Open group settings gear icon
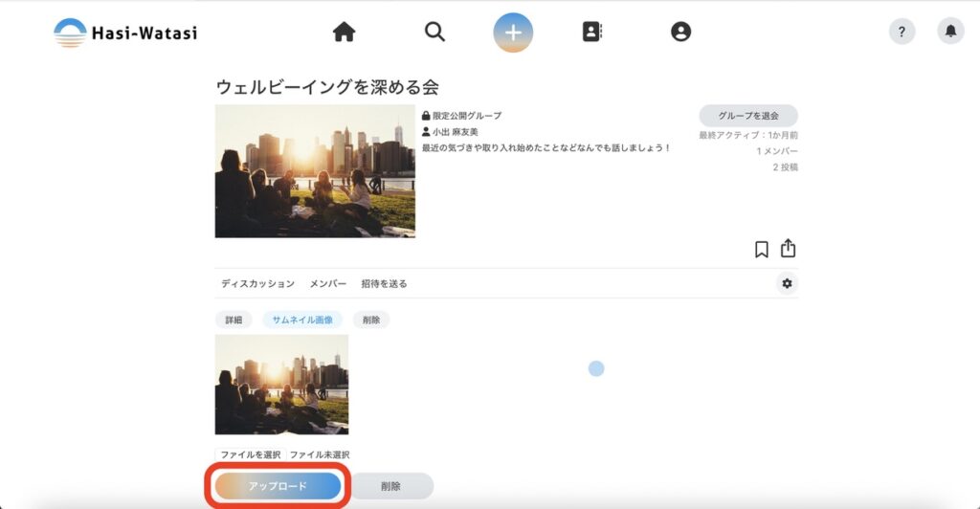Viewport: 980px width, 509px height. pos(787,283)
